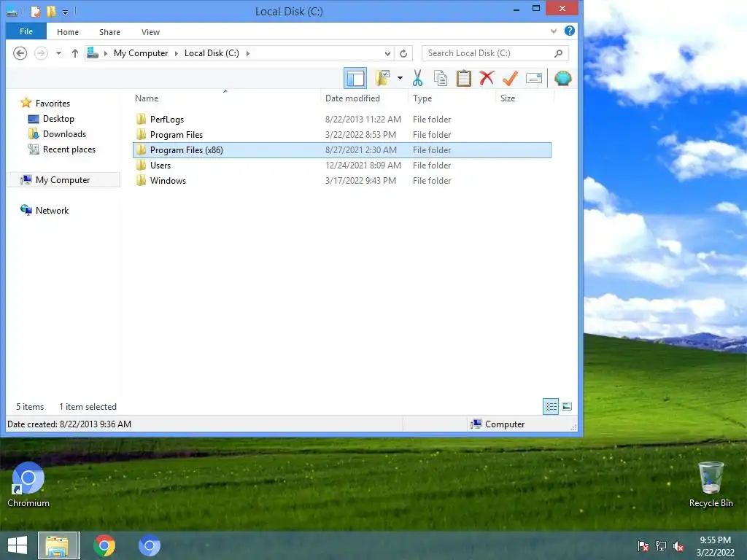Select Favorites in navigation pane
Screen dimensions: 747x560
pos(53,104)
